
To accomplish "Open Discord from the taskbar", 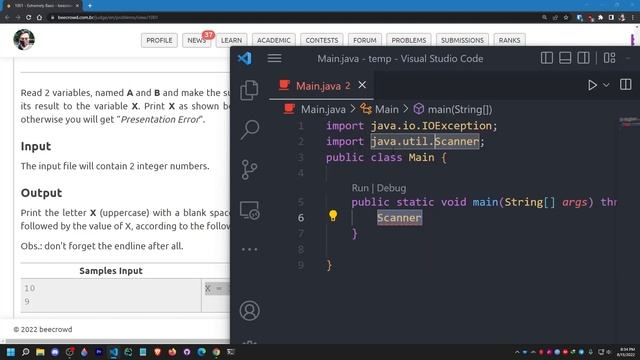I will [x=55, y=352].
